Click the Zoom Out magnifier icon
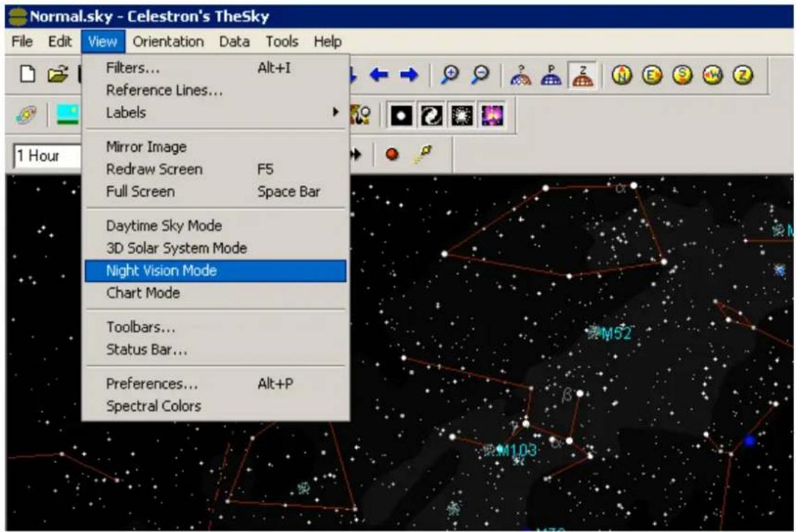Viewport: 796px width, 532px height. [x=480, y=75]
